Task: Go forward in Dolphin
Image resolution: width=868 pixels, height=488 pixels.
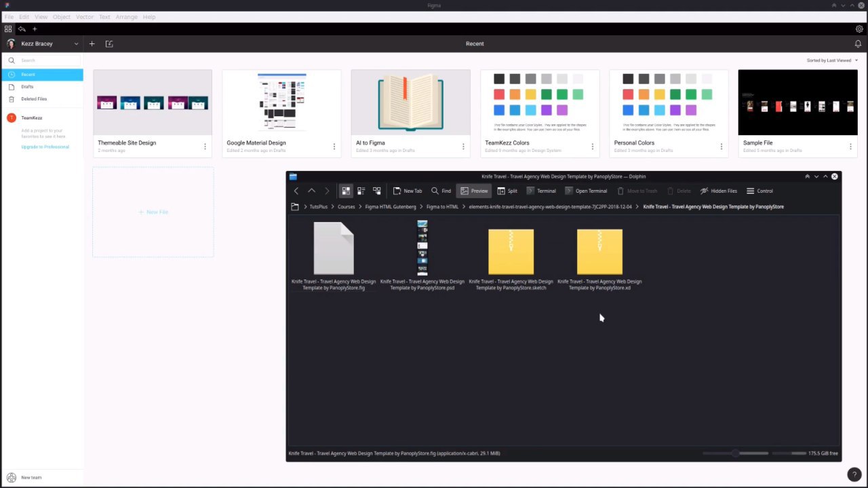Action: [x=327, y=191]
